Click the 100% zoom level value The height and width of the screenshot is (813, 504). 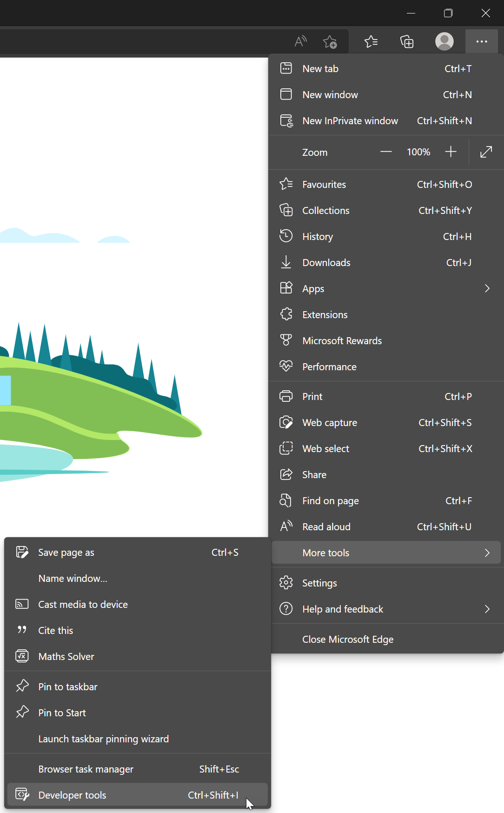[x=418, y=152]
